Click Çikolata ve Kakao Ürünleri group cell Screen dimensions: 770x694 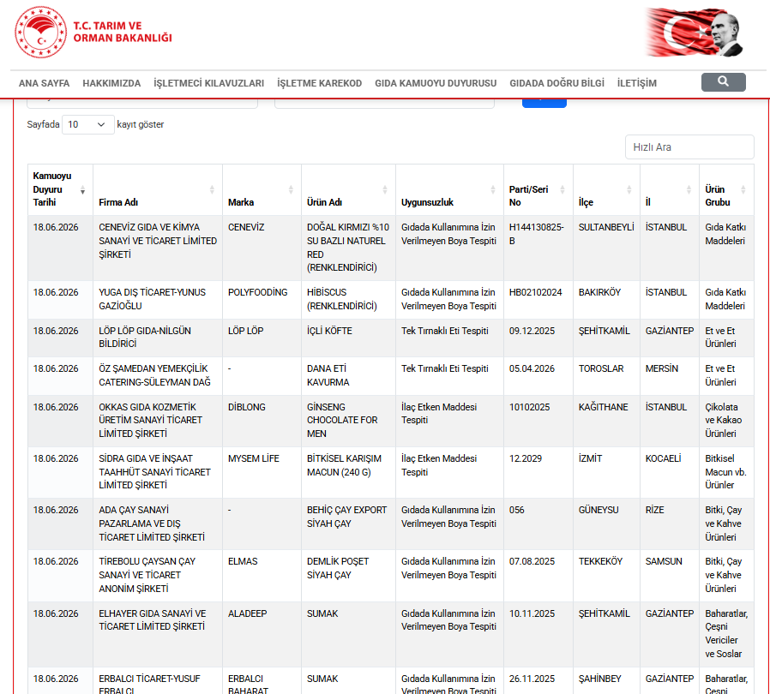click(x=727, y=420)
